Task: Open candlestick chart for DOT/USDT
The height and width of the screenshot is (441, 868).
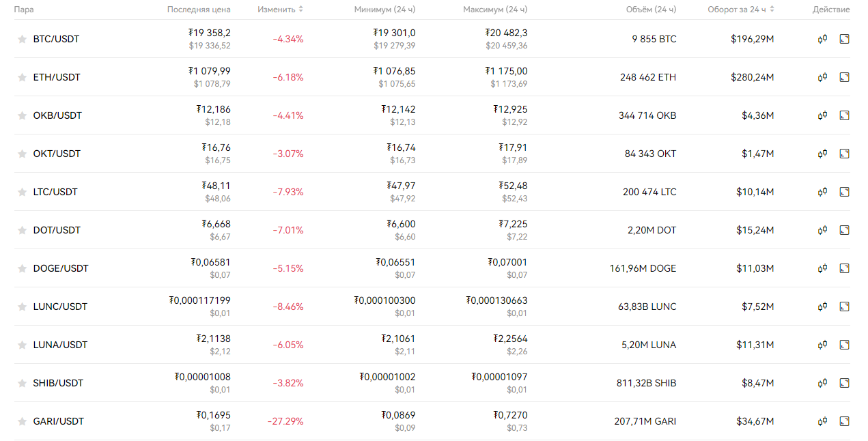Action: [823, 230]
